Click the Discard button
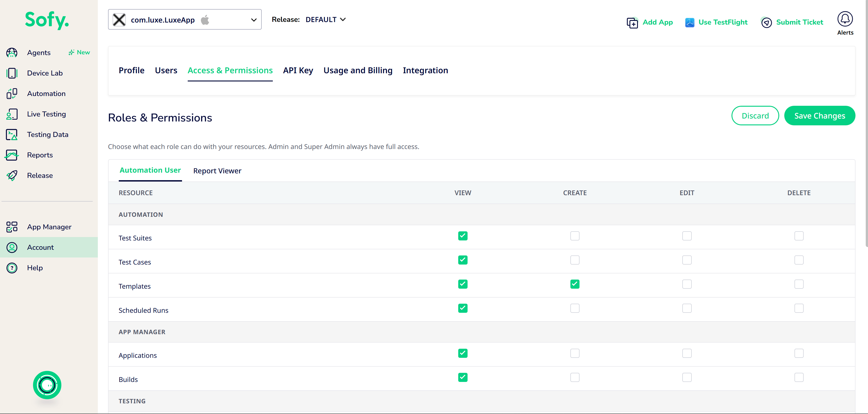 click(755, 116)
